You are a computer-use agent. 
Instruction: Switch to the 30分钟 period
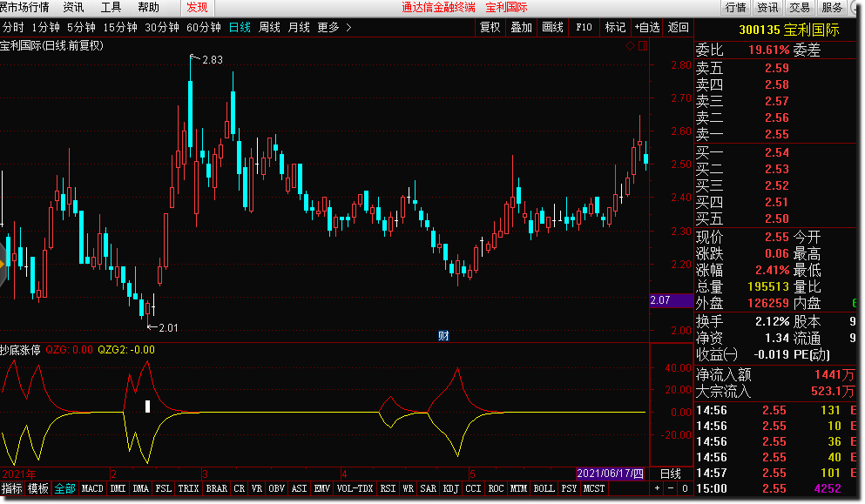(x=162, y=28)
